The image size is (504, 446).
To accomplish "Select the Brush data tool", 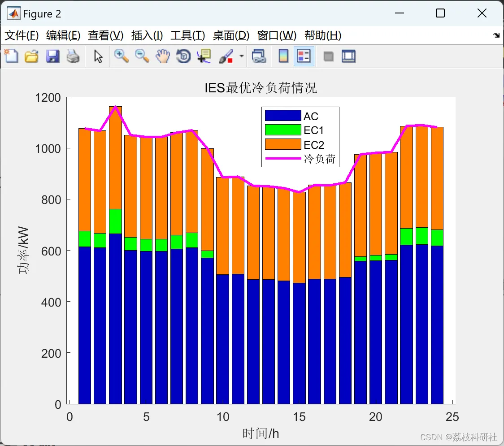I will coord(226,56).
